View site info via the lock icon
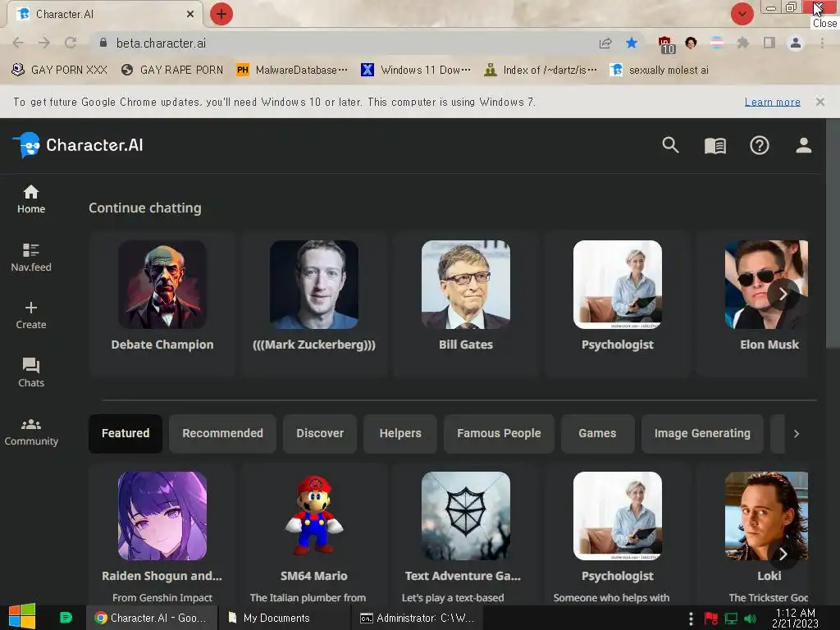This screenshot has height=630, width=840. pyautogui.click(x=103, y=43)
